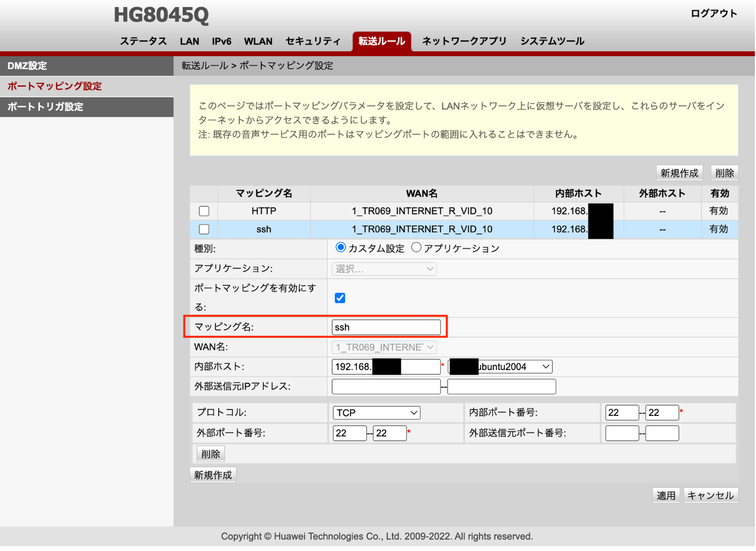This screenshot has width=756, height=551.
Task: Click the top 削除 button
Action: 725,173
